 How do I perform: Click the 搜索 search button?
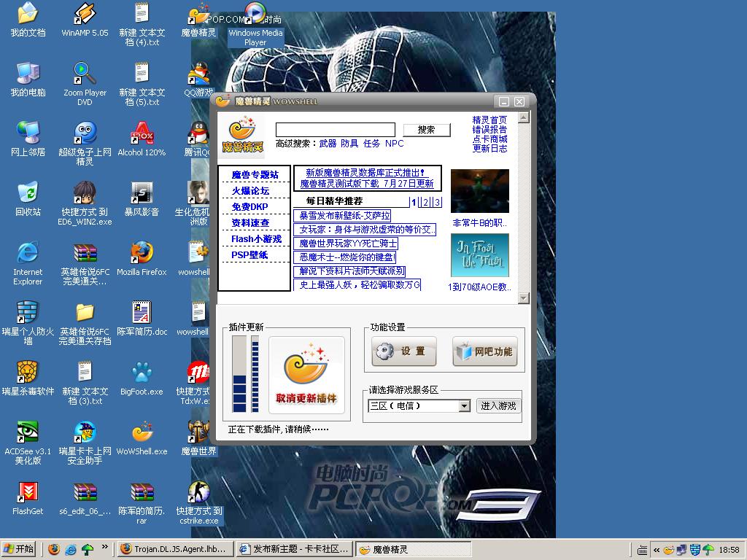(x=427, y=130)
